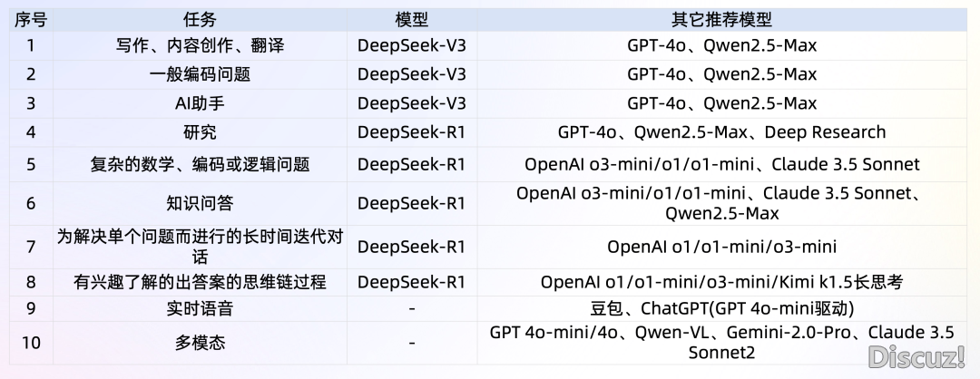Click DeepSeek-R1 in the 思维链过程 row
980x379 pixels.
[412, 282]
